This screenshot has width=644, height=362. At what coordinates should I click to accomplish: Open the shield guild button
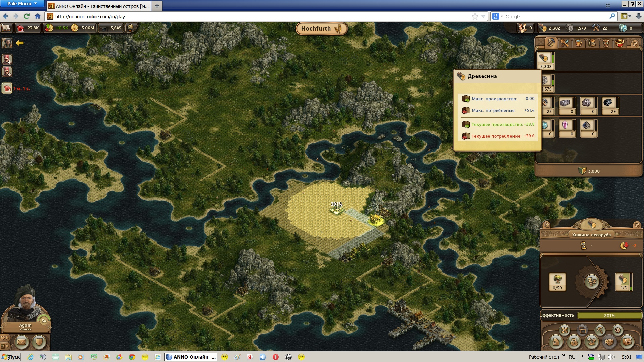point(39,342)
